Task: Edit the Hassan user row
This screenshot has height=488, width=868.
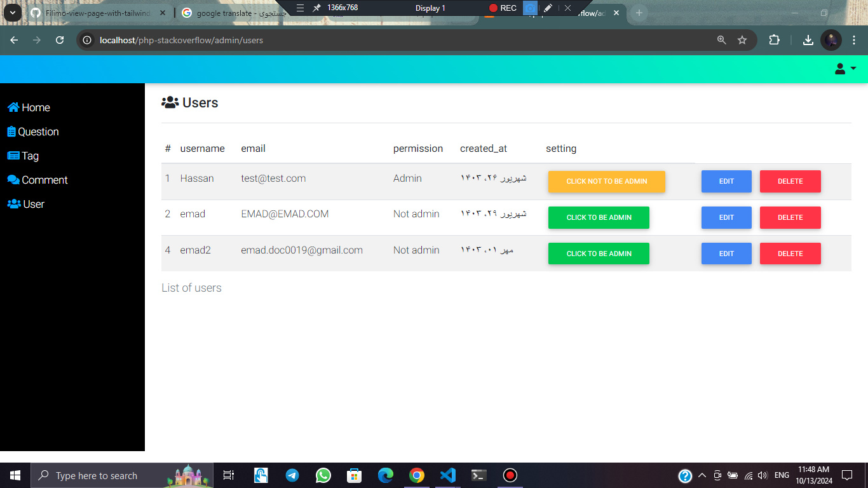Action: tap(726, 181)
